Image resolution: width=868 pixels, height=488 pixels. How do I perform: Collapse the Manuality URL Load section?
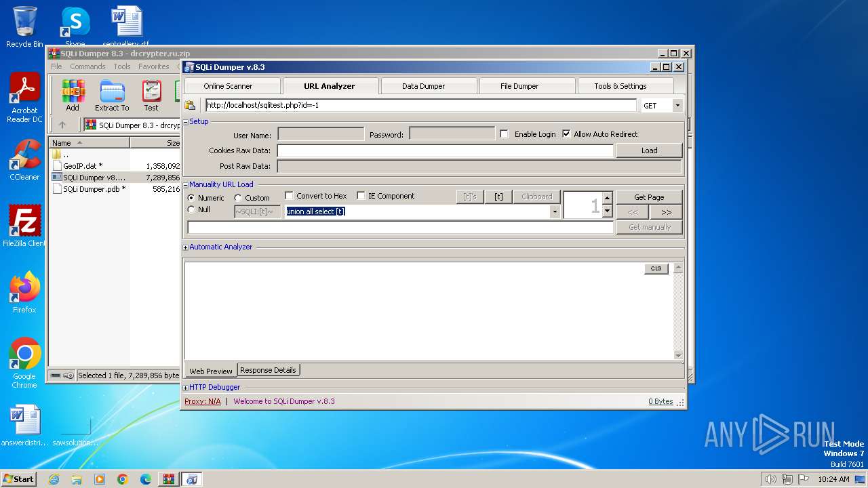186,184
